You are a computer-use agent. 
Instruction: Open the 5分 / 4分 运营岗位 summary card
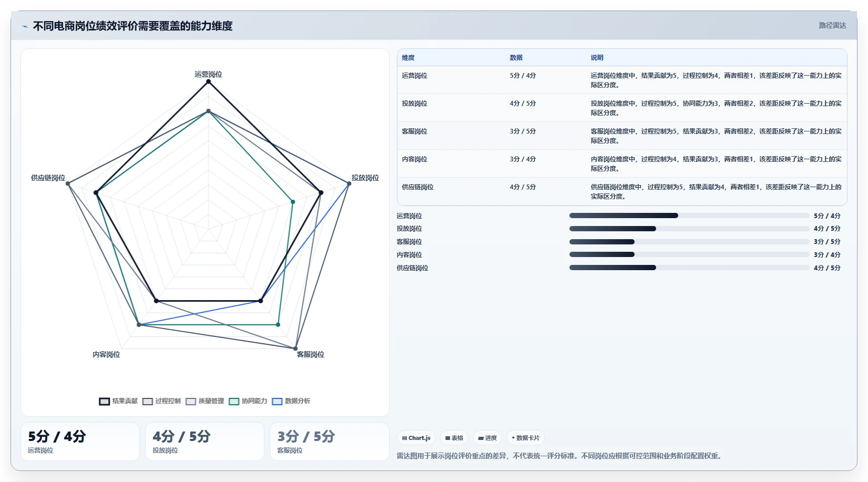[x=80, y=442]
